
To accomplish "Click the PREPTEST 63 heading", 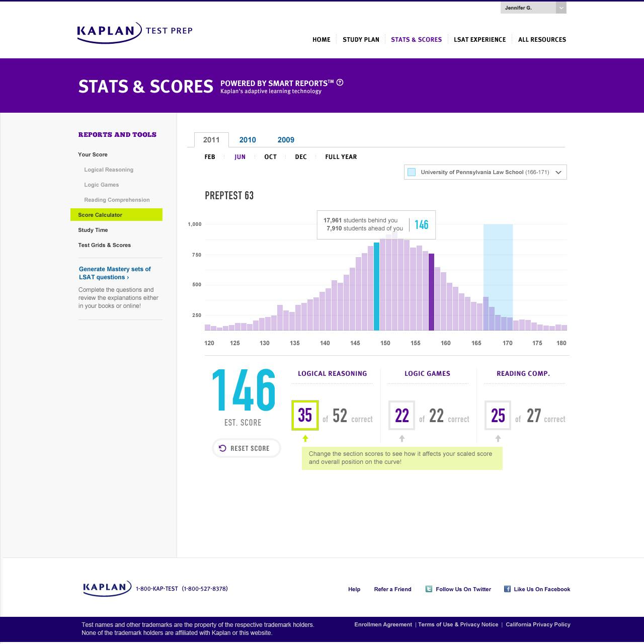I will pos(229,196).
